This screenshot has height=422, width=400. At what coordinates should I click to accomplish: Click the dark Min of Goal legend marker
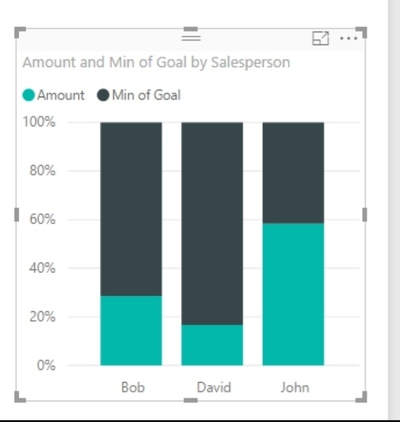pyautogui.click(x=103, y=95)
